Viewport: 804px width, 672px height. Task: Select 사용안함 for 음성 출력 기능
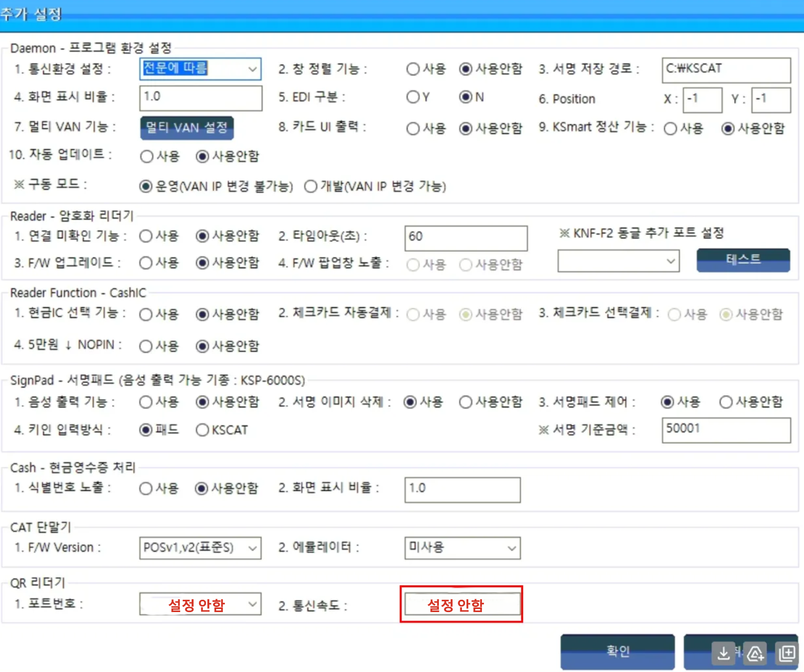[227, 402]
